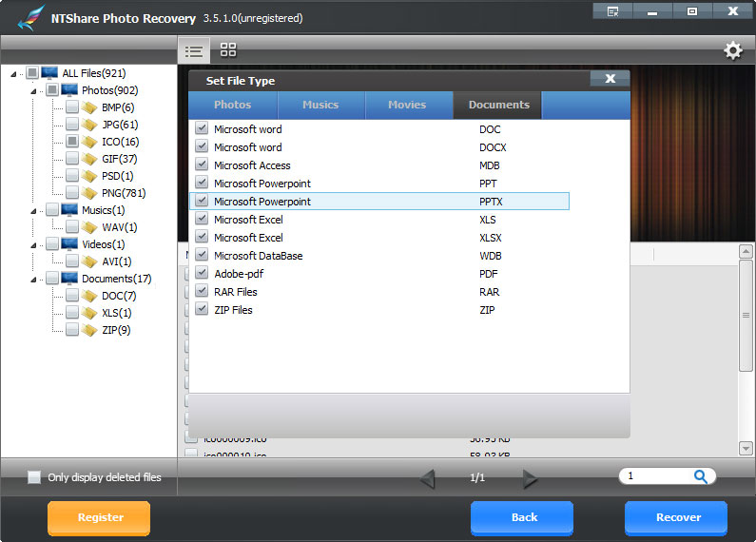Click the Photos(902) computer icon

click(69, 89)
